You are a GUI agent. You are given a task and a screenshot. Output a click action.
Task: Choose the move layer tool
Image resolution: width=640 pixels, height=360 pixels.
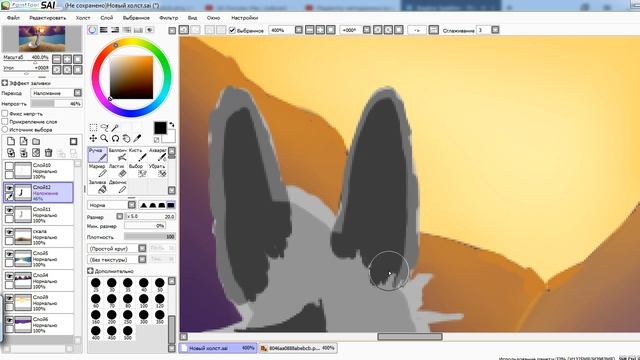93,138
